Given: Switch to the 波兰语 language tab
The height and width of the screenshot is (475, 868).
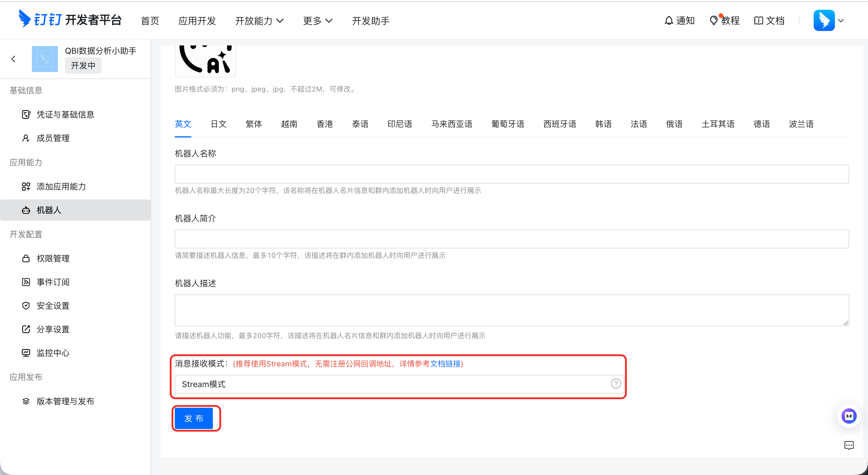Looking at the screenshot, I should 801,124.
